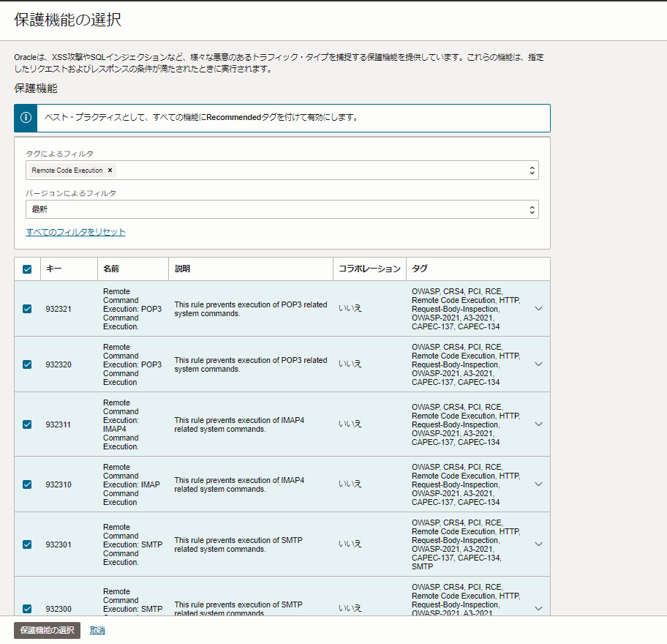The image size is (667, 644).
Task: Open the tag filter dropdown arrows
Action: [532, 171]
